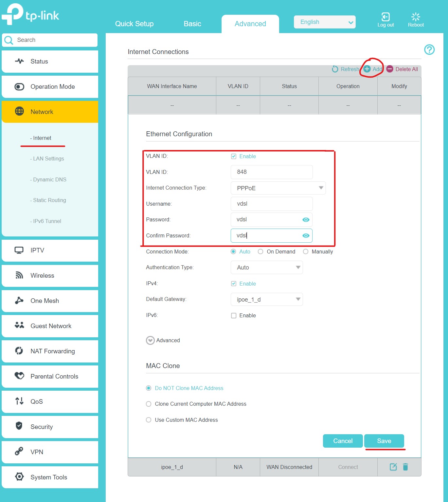Click Delete All connections

[406, 69]
